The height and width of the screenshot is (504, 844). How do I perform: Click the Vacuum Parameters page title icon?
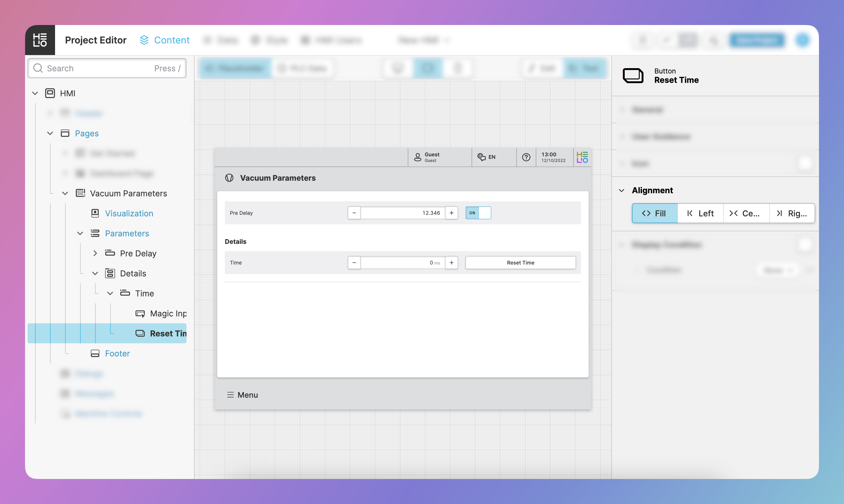(229, 178)
